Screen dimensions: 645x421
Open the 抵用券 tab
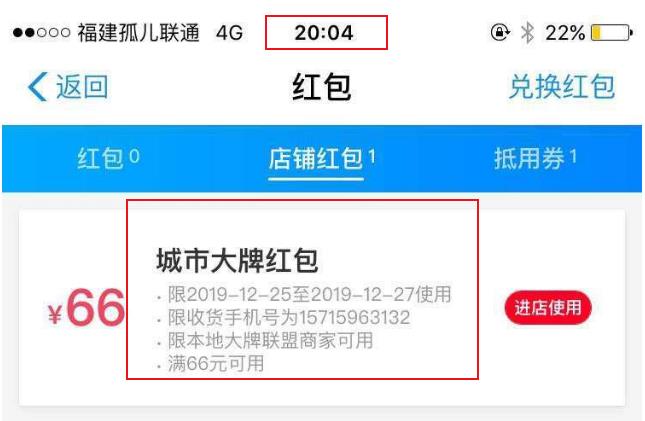tap(535, 158)
